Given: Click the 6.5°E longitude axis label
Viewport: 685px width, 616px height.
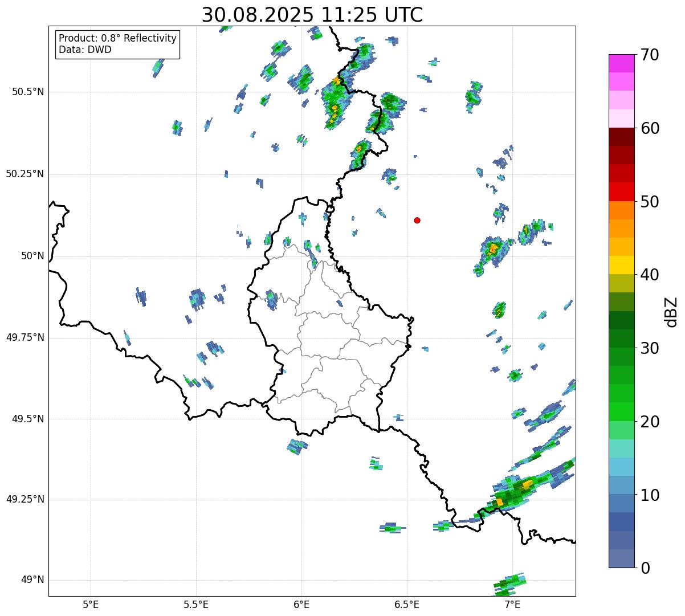Looking at the screenshot, I should (407, 604).
